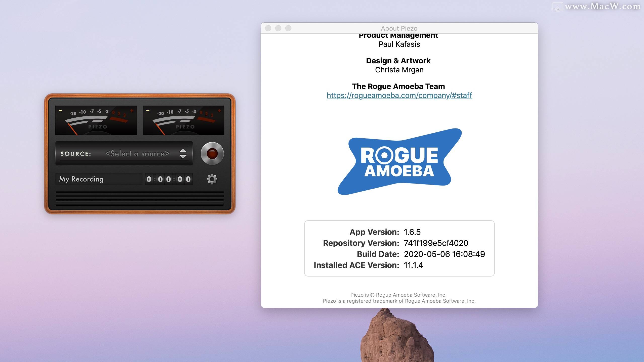Click the settings gear icon

(x=212, y=178)
